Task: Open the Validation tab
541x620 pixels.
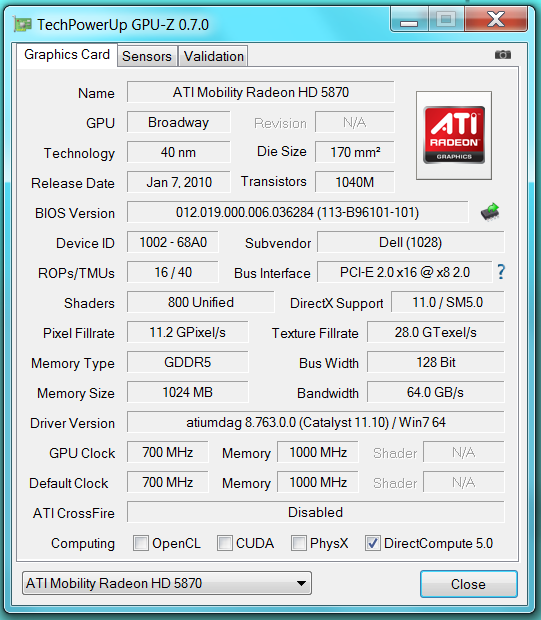Action: pos(214,56)
